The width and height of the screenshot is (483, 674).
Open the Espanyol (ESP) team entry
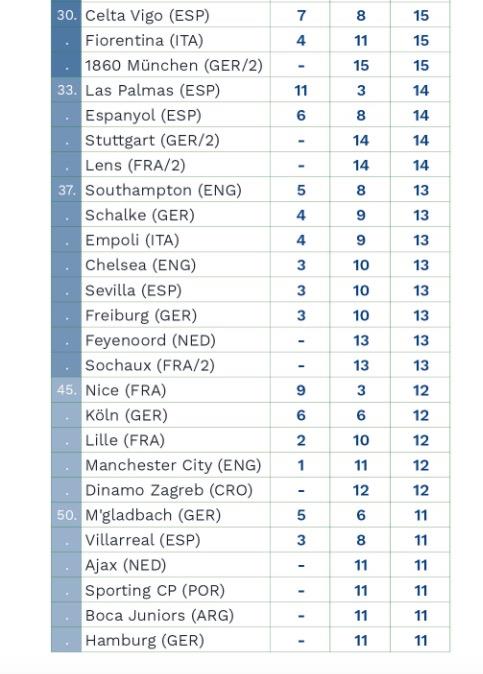click(143, 116)
